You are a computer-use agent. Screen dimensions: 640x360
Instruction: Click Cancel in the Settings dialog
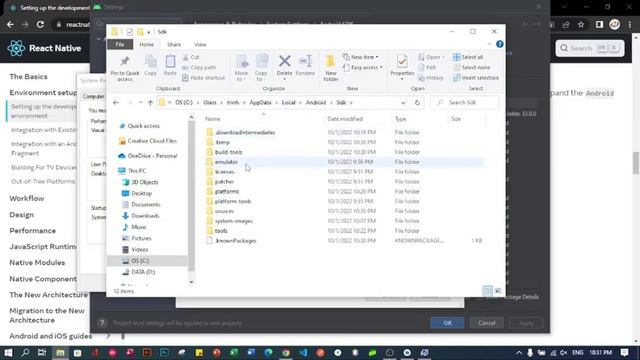487,323
